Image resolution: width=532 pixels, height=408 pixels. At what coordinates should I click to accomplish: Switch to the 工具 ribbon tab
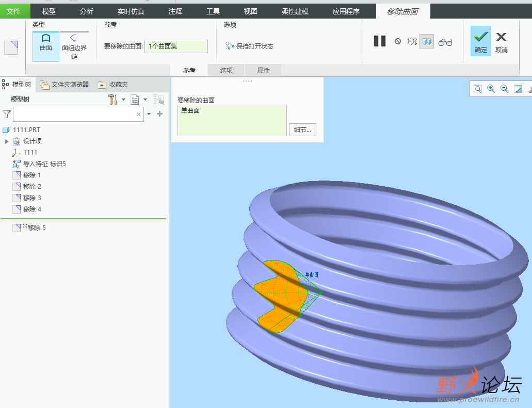[213, 11]
